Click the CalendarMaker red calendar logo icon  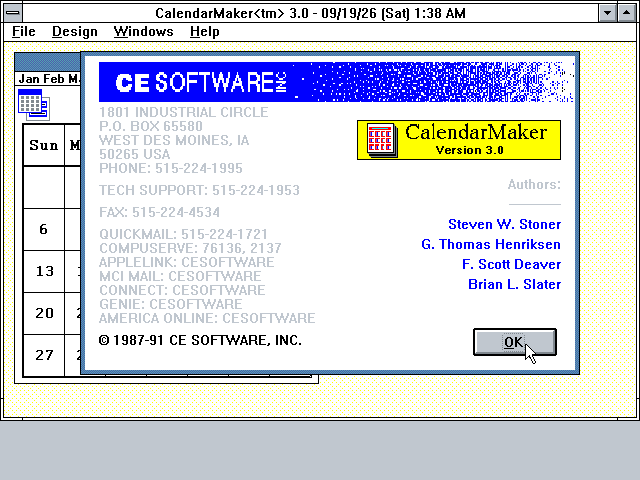pos(382,140)
